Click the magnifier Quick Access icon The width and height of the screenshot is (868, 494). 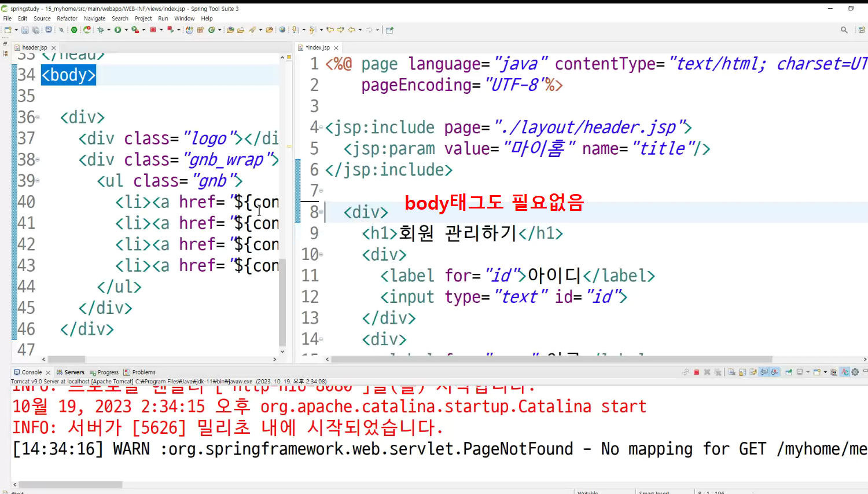844,30
